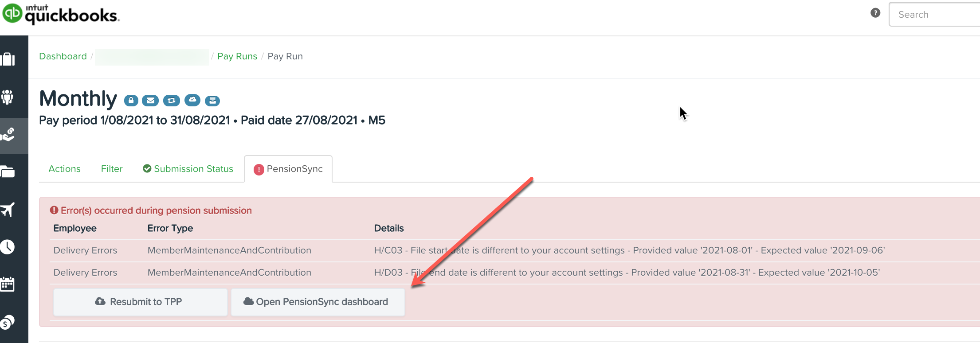Click the recurring arrows badge beside Monthly
980x343 pixels.
coord(171,101)
